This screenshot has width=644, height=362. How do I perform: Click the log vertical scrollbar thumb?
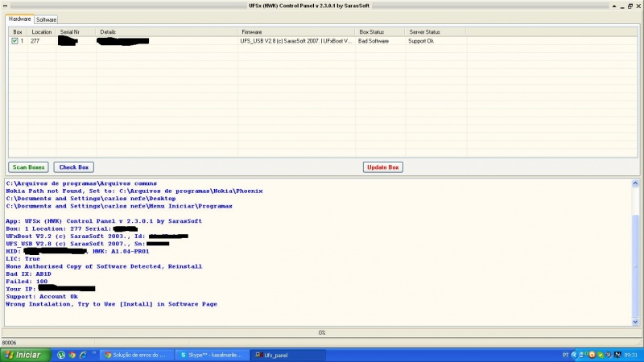[635, 267]
